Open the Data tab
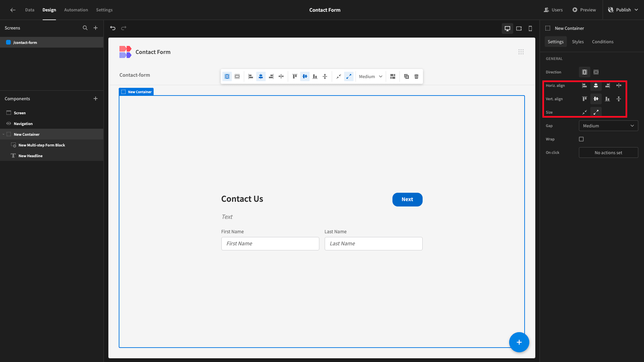The width and height of the screenshot is (644, 362). tap(30, 10)
